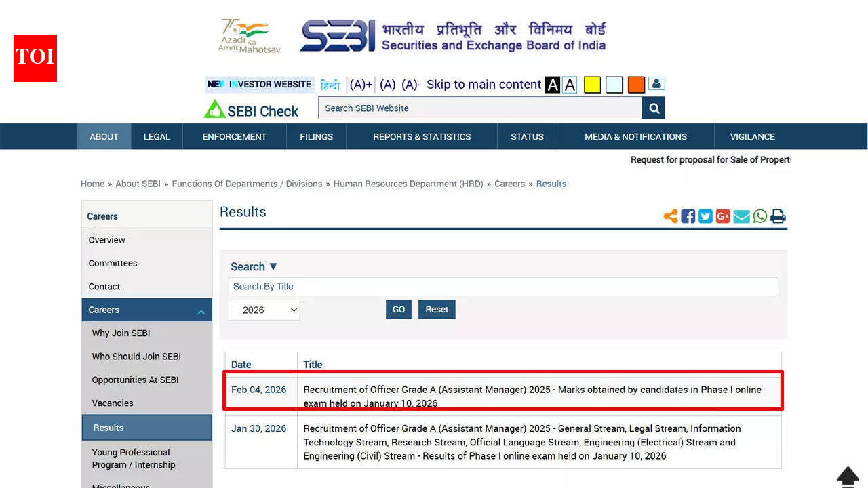Share the Results page on Facebook

coord(688,216)
